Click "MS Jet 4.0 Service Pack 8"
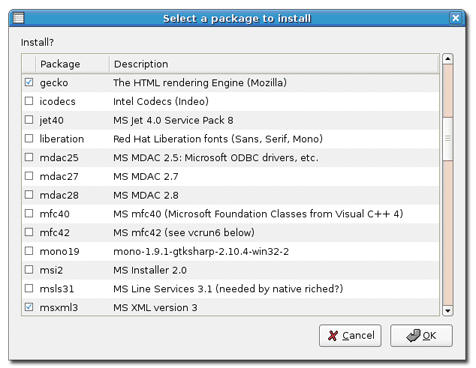 click(x=173, y=120)
